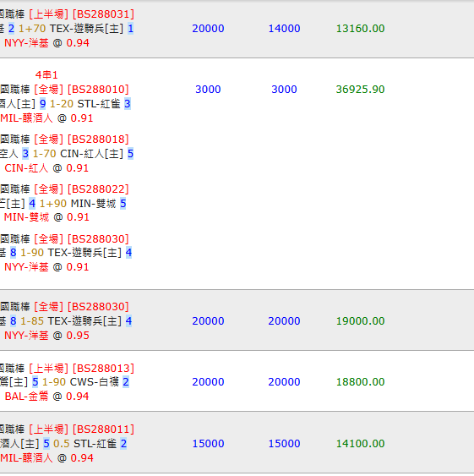Select game code BS288013
The width and height of the screenshot is (474, 476).
pyautogui.click(x=103, y=369)
